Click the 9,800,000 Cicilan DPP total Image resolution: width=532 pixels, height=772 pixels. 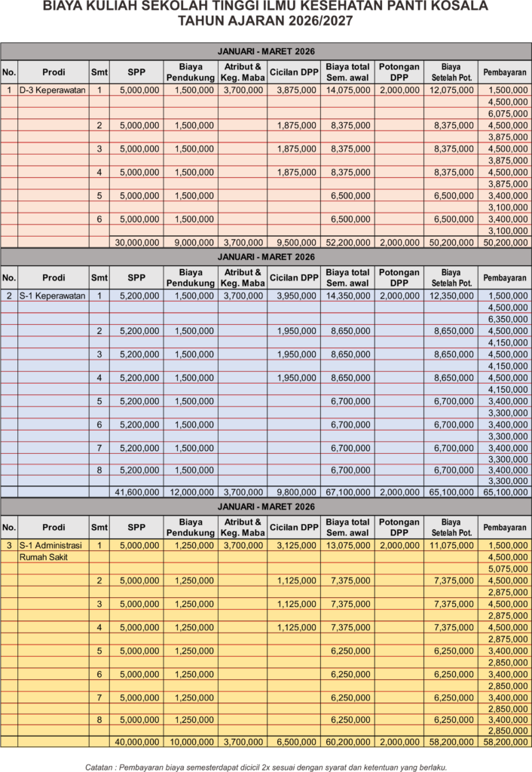point(293,492)
